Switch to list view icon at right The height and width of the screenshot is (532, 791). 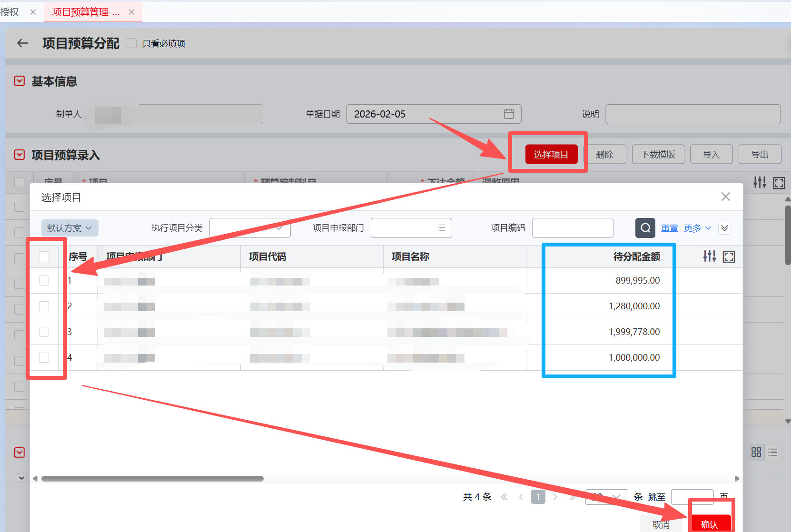pos(772,452)
